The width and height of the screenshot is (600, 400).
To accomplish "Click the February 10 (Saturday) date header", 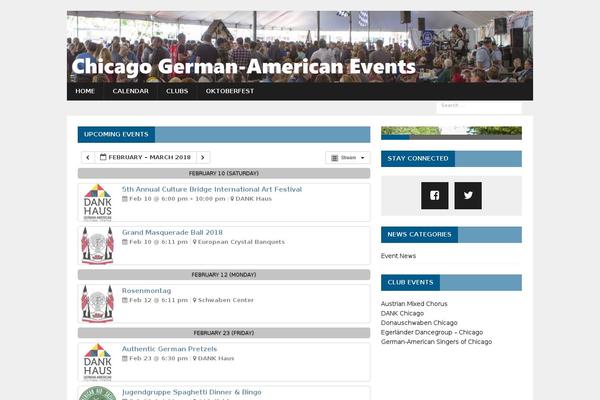I will pyautogui.click(x=224, y=173).
